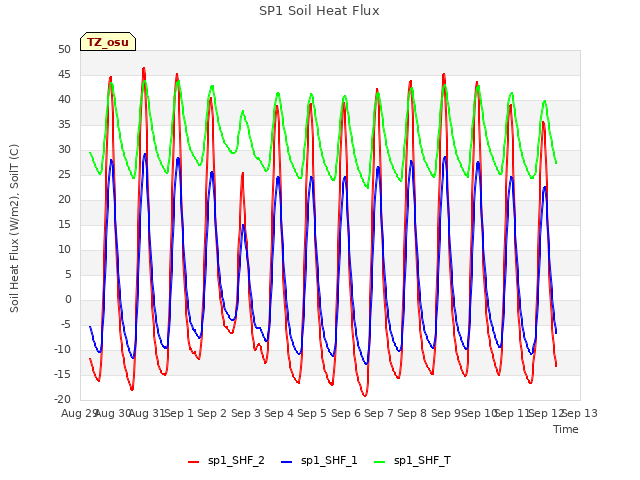Click the 15 y-axis tick label

pyautogui.click(x=64, y=224)
